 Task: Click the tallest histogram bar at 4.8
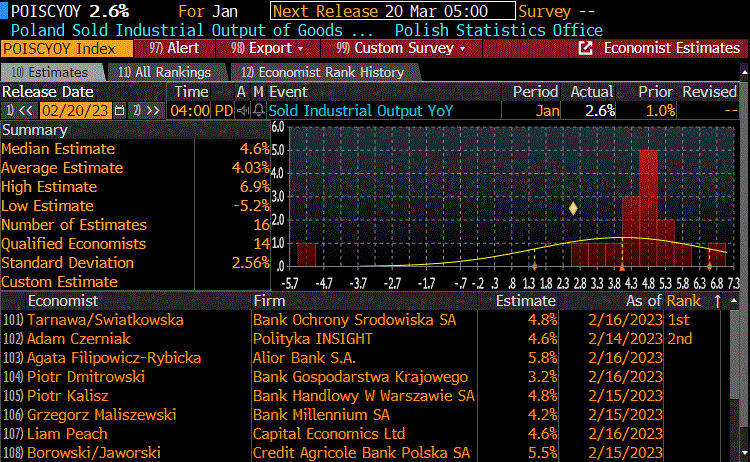coord(648,208)
